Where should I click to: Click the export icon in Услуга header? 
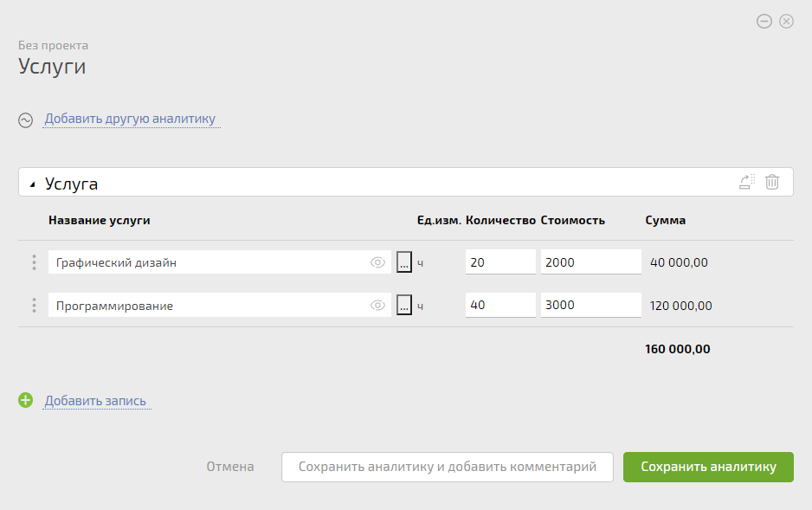click(x=747, y=182)
